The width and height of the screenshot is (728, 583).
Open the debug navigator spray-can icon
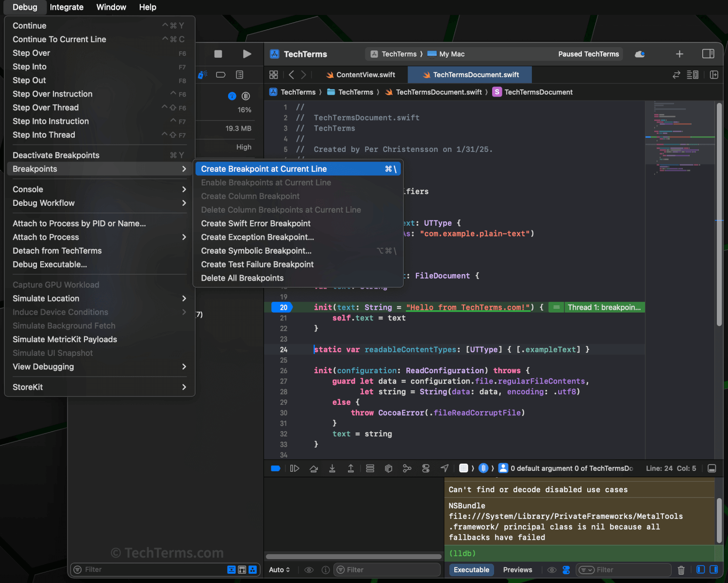coord(202,75)
